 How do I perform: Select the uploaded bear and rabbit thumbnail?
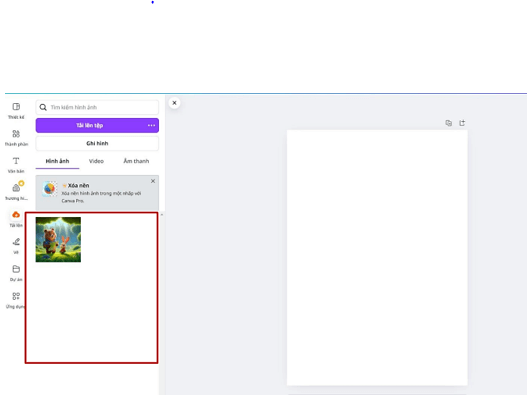click(58, 239)
